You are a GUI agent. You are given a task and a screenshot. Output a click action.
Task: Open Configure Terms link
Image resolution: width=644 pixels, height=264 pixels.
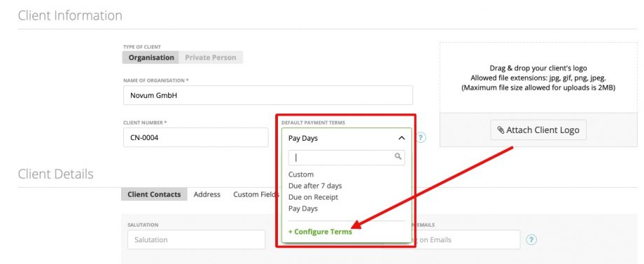320,232
